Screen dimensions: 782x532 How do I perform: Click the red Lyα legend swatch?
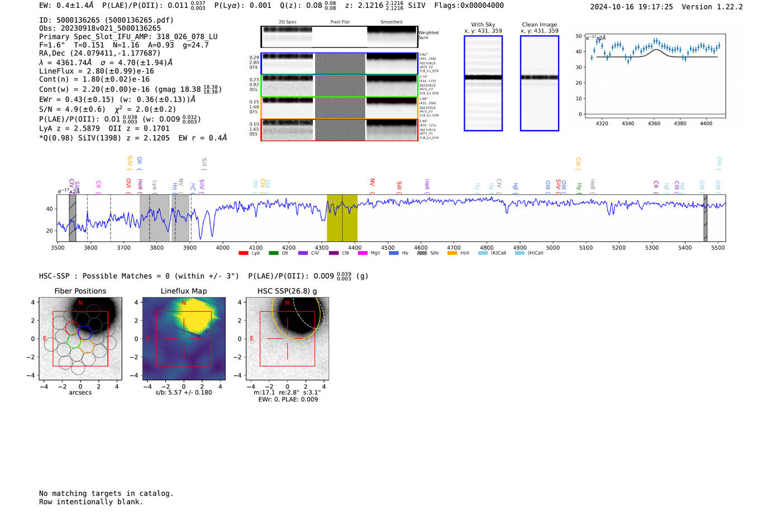(243, 253)
